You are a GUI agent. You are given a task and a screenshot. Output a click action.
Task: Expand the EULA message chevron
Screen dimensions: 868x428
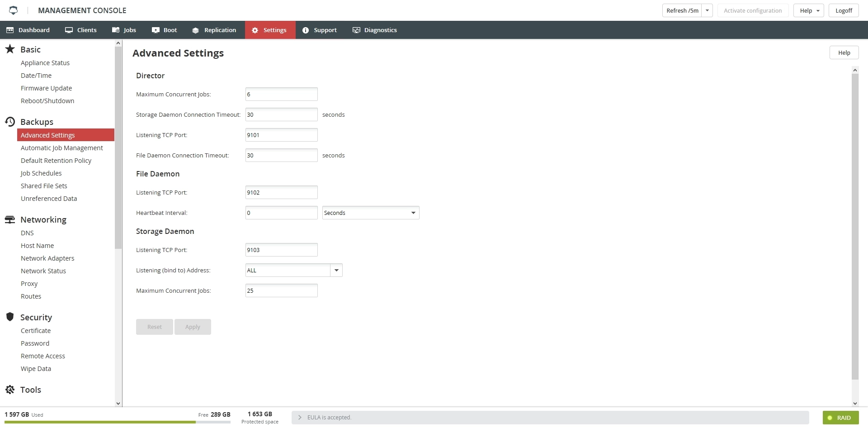pyautogui.click(x=300, y=418)
